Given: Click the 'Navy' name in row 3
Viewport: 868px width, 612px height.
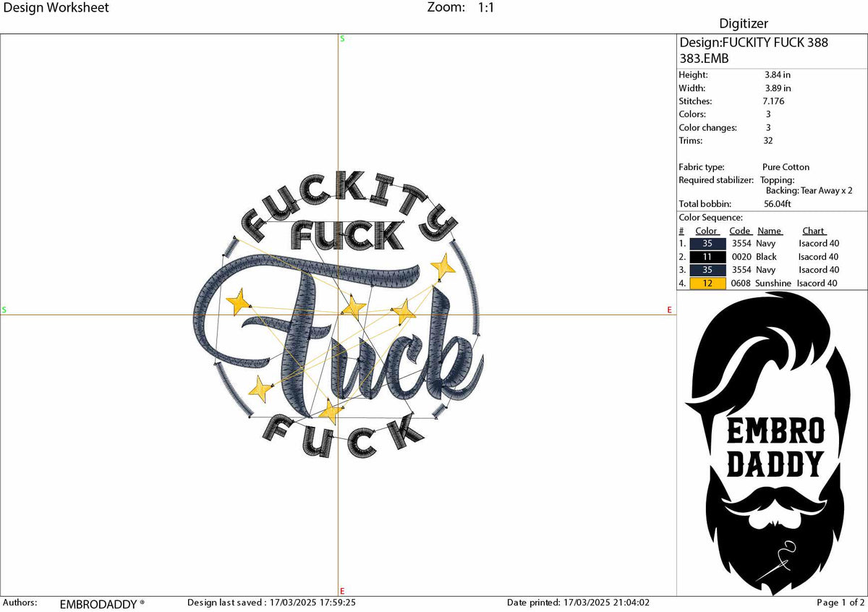Looking at the screenshot, I should (765, 270).
